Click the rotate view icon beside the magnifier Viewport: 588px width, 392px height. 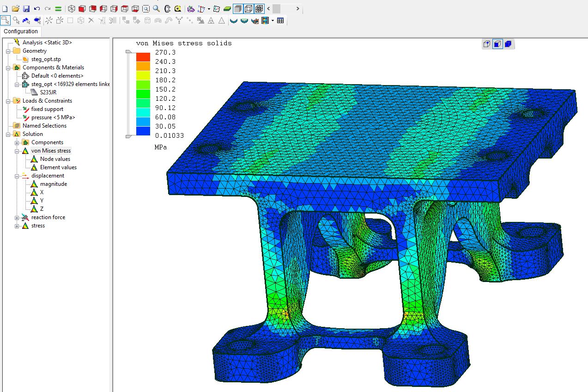(167, 9)
